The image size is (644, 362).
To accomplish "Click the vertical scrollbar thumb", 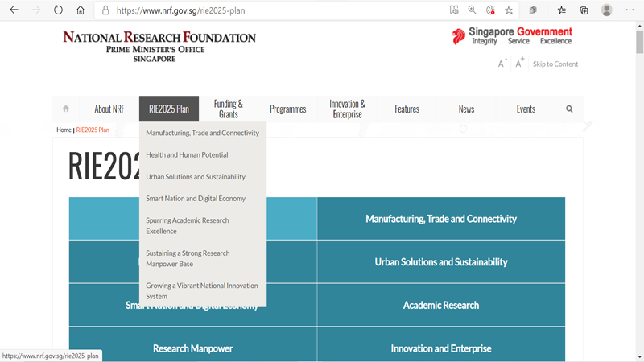I will click(639, 42).
